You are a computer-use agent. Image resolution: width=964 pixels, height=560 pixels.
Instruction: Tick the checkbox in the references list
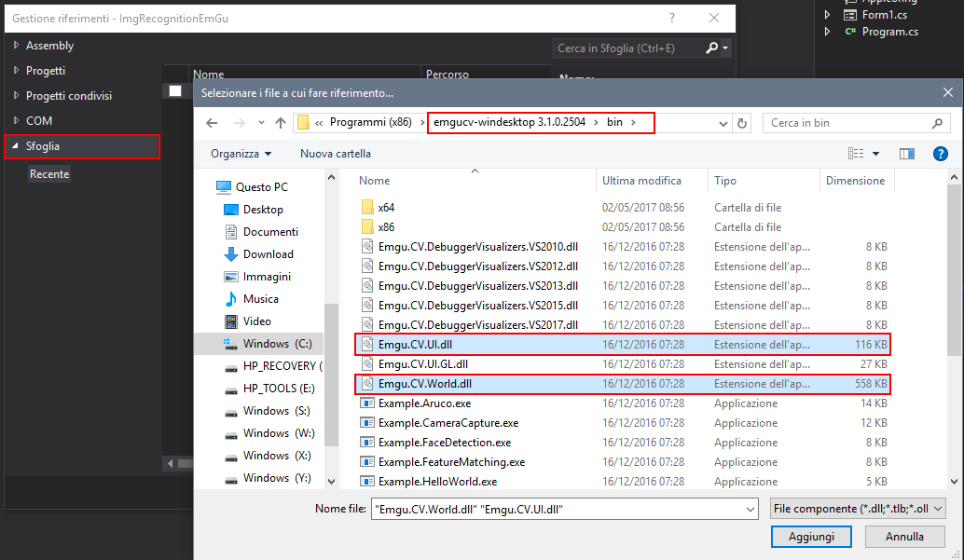pos(175,91)
